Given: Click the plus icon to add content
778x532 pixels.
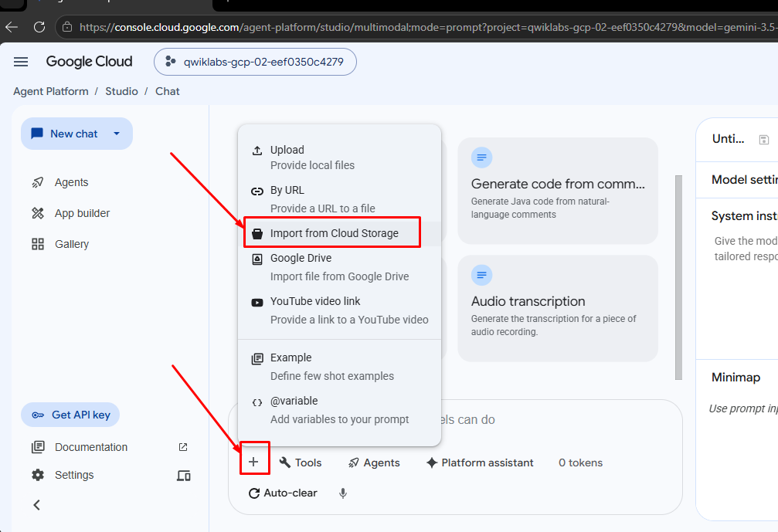Looking at the screenshot, I should (253, 462).
